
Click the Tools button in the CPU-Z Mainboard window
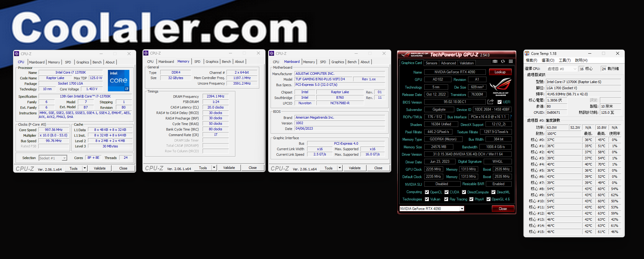[x=329, y=168]
